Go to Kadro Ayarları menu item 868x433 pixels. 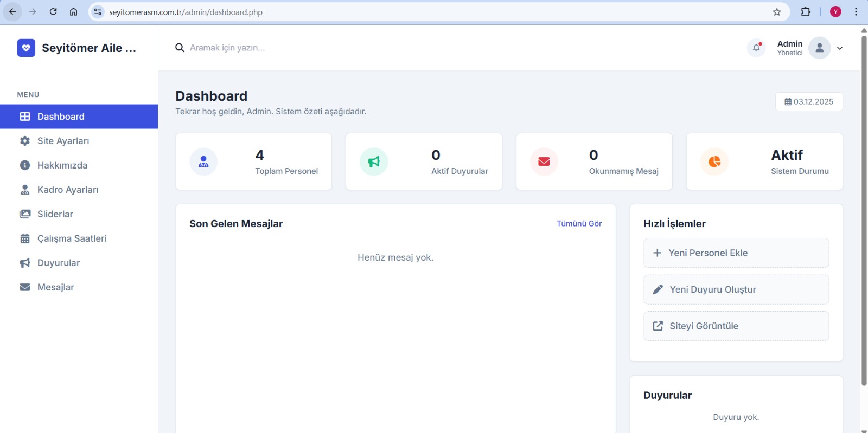tap(67, 190)
